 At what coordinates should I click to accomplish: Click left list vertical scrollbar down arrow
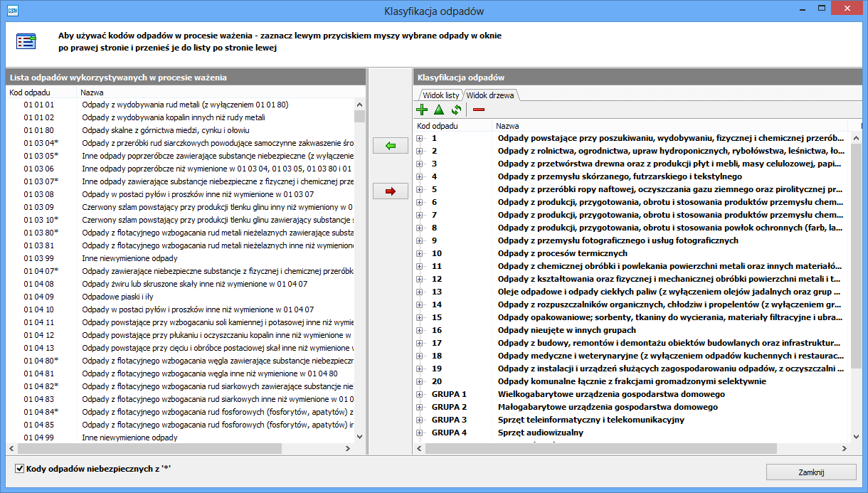click(x=359, y=437)
